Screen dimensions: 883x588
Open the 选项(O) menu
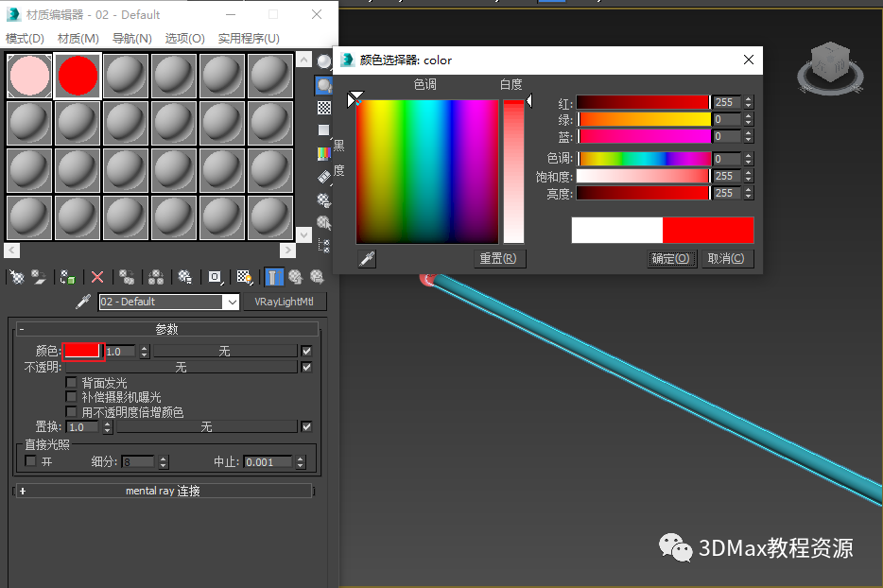[x=184, y=39]
